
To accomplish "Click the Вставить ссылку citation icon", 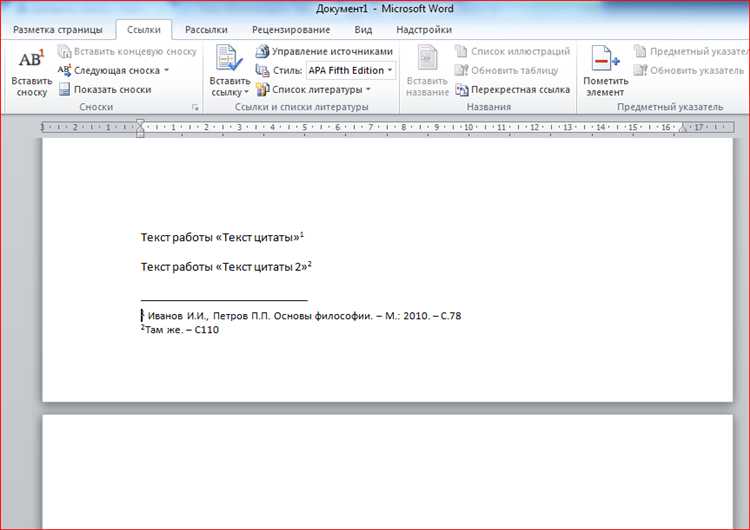I will [x=229, y=59].
